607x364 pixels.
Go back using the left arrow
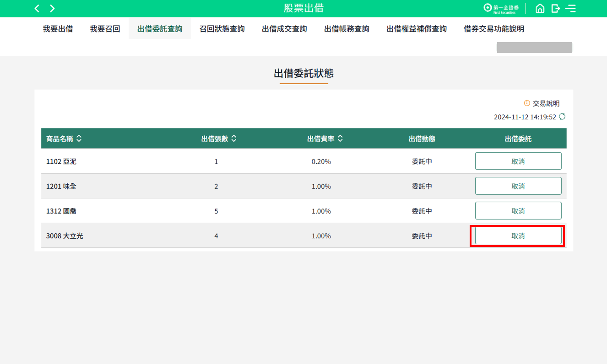coord(37,8)
